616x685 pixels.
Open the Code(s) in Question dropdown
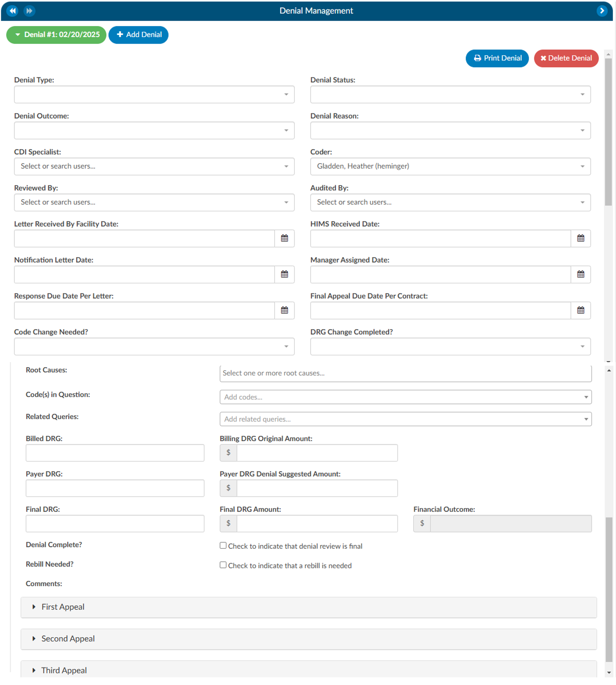pos(405,397)
